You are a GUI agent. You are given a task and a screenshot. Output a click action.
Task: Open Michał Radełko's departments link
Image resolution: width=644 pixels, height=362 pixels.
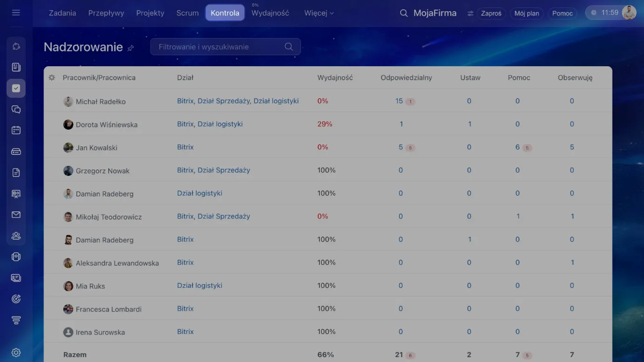tap(238, 101)
